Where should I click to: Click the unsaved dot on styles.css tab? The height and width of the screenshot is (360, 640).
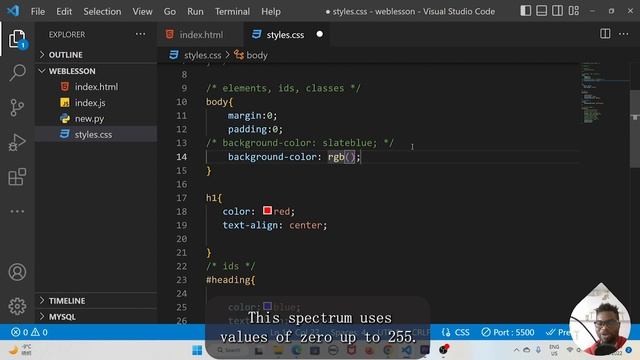(320, 34)
